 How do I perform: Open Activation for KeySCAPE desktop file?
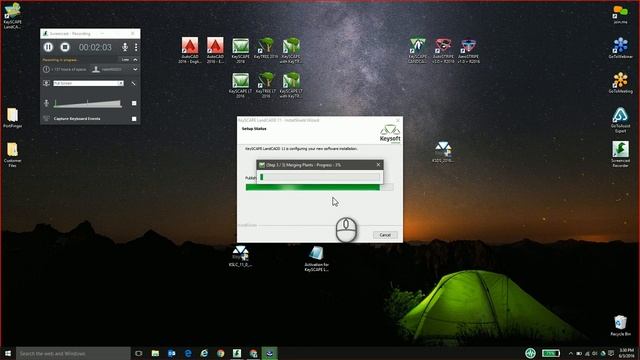(x=316, y=259)
